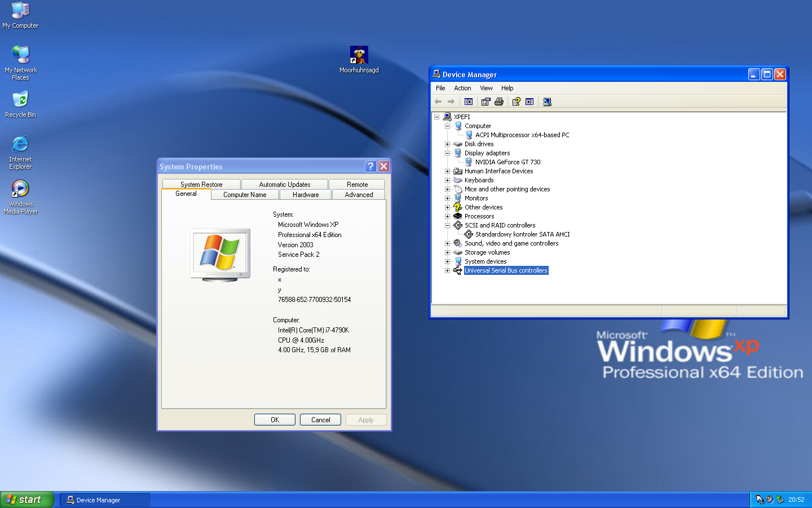Click the Properties toolbar icon in Device Manager
812x508 pixels.
coord(486,102)
